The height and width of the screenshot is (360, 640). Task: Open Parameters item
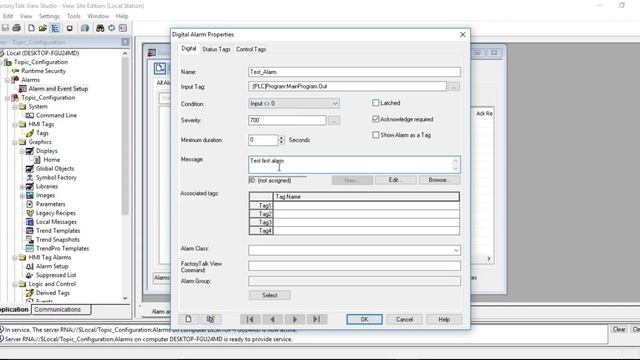click(x=51, y=204)
